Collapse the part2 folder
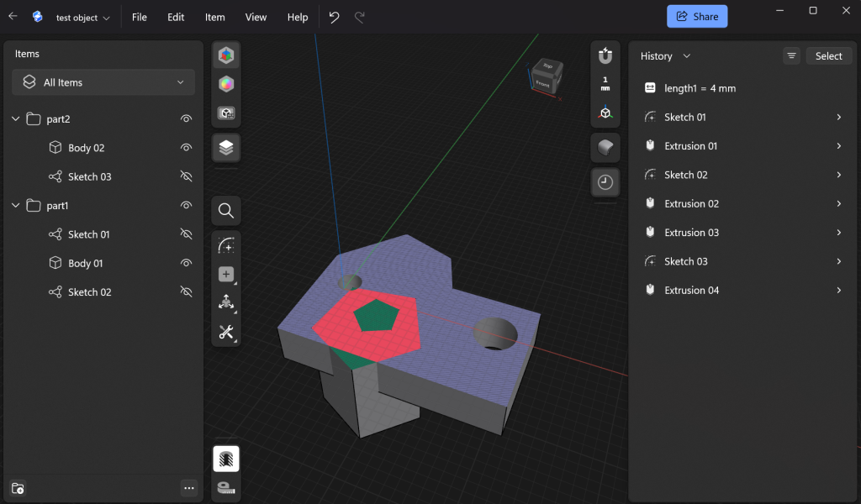Image resolution: width=861 pixels, height=504 pixels. point(15,119)
